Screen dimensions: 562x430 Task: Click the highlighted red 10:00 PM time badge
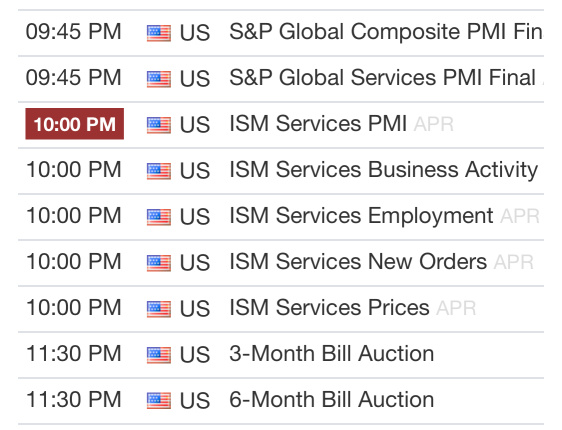click(75, 124)
